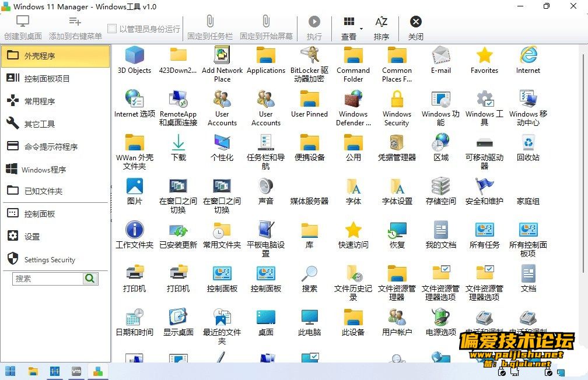Click the 固定到任务栏 button
This screenshot has height=380, width=588.
[x=210, y=28]
